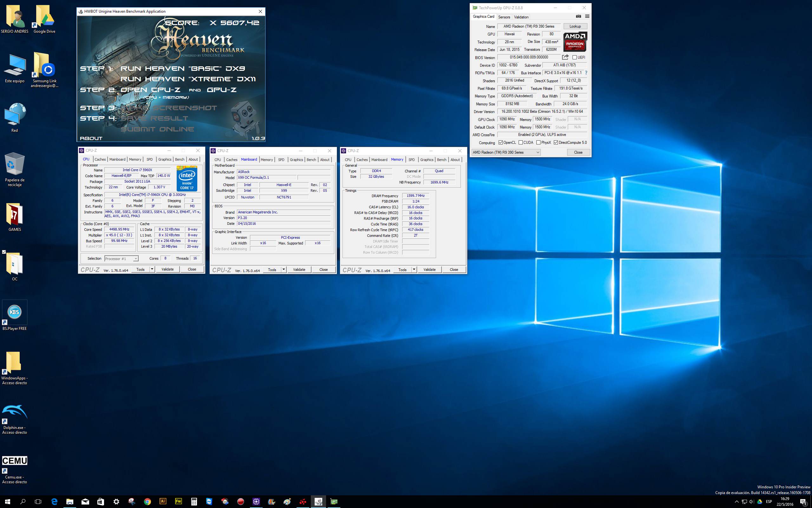Click the CPU-Z purple chip taskbar icon
Screen dimensions: 812x508
click(256, 501)
